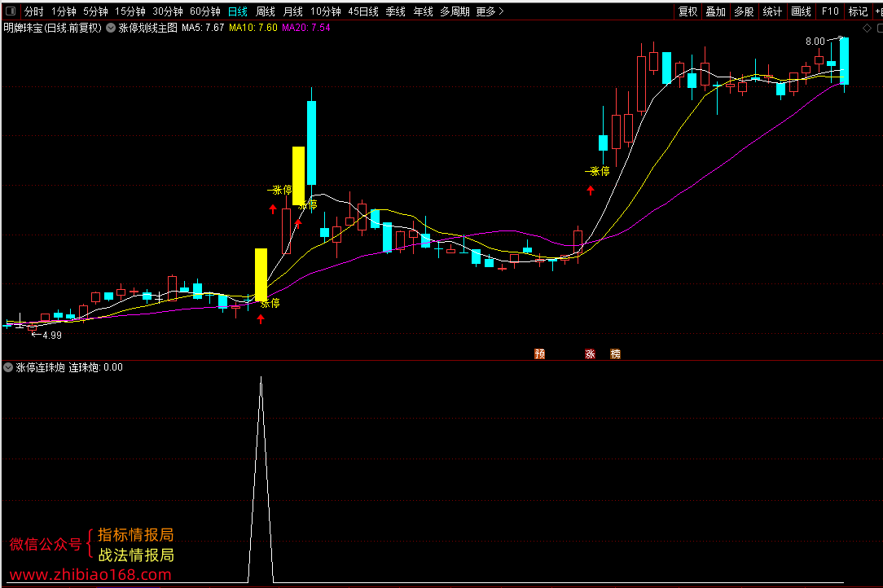Screen dimensions: 883x588
Task: Click the diamond icon at chart top-right
Action: 868,28
